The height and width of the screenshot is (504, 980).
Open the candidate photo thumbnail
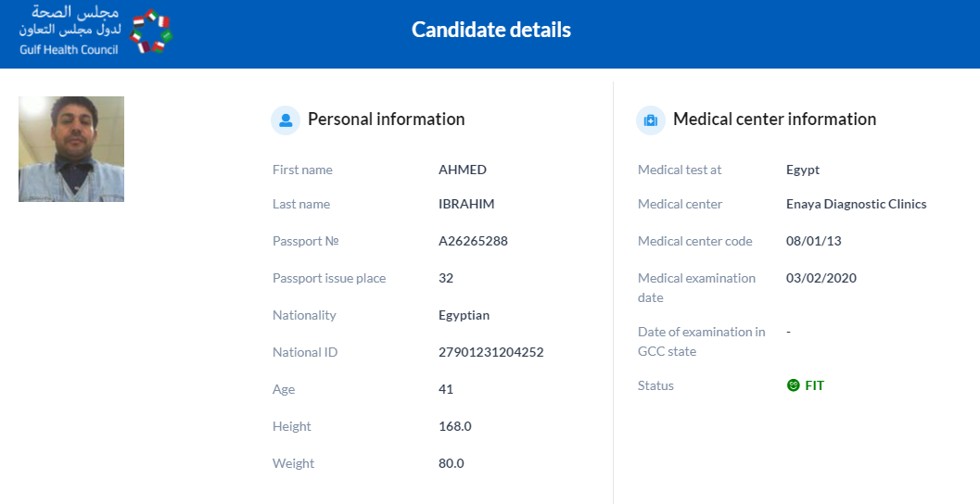[x=71, y=149]
